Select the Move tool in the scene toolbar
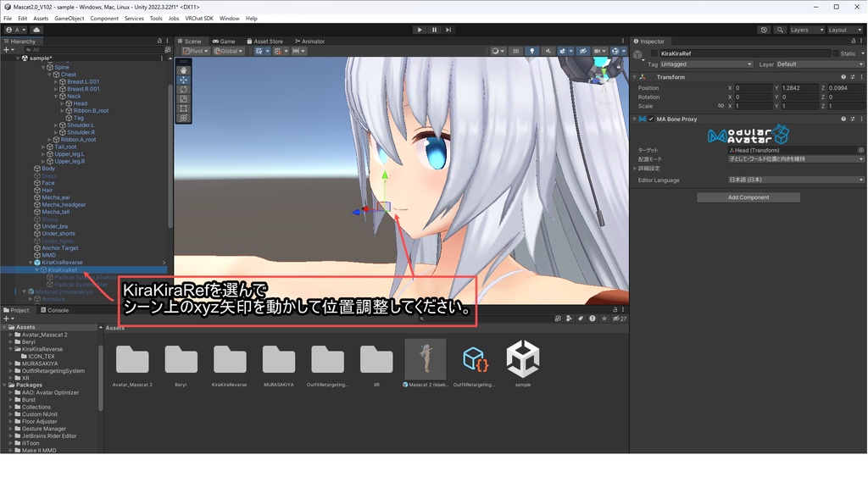The height and width of the screenshot is (488, 868). 183,80
